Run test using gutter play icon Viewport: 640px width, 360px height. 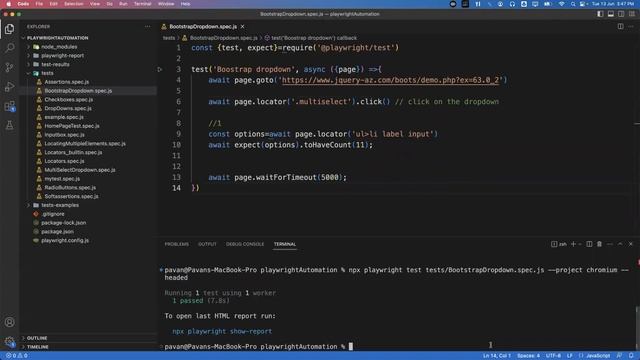(160, 69)
